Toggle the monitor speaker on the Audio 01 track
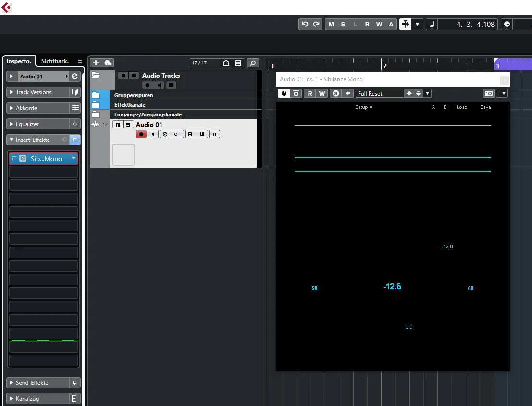The width and height of the screenshot is (532, 406). pos(153,134)
